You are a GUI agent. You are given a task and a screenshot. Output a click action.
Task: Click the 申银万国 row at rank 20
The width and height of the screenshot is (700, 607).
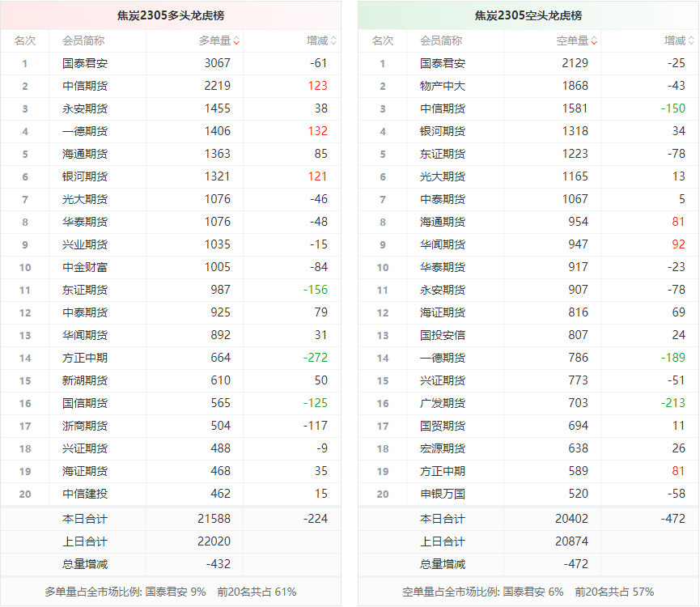coord(443,494)
